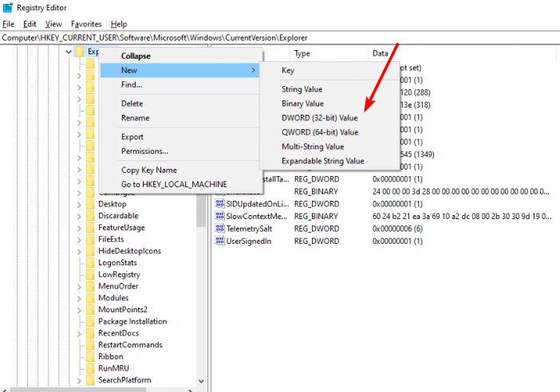Click the RunMRU folder icon
560x392 pixels.
90,368
